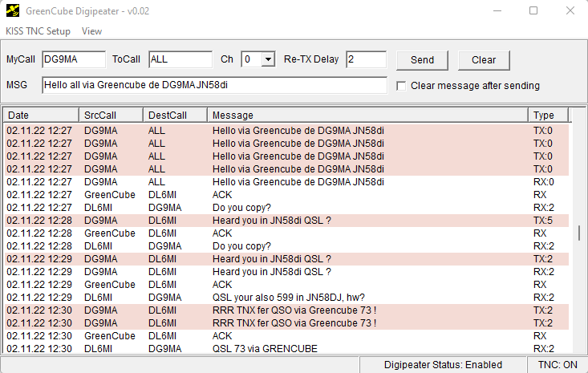
Task: Maximize the GreenCube Digipeater window
Action: [x=533, y=11]
